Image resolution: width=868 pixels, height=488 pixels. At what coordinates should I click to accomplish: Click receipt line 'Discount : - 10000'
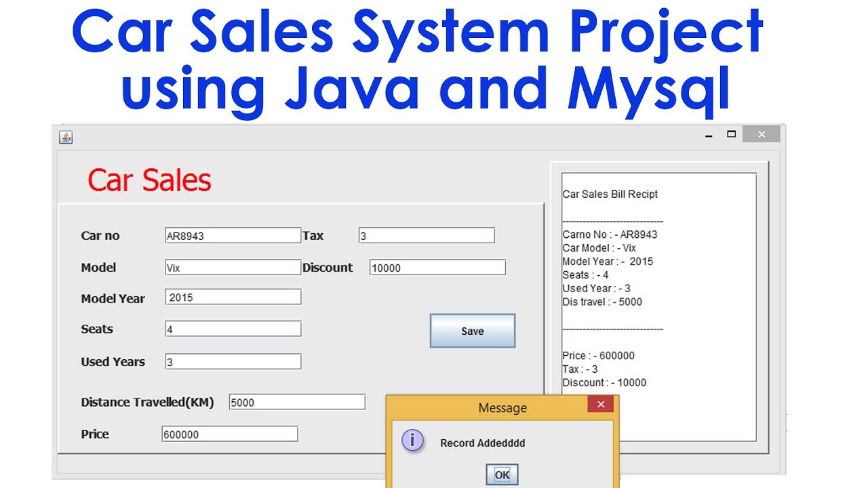click(x=604, y=382)
